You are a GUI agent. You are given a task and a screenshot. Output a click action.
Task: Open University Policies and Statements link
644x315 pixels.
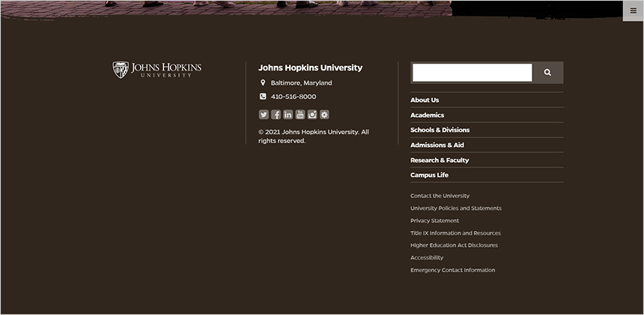pos(456,208)
